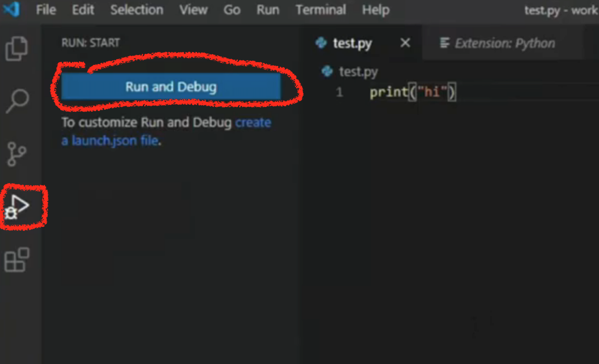Click the test.py breadcrumb above the code
Screen dimensions: 599x364
tap(358, 72)
